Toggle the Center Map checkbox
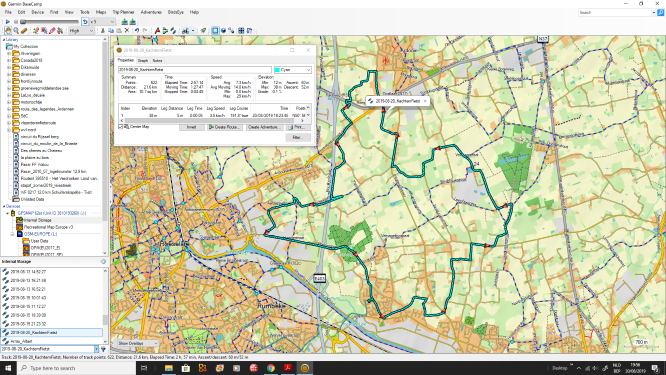 coord(121,127)
